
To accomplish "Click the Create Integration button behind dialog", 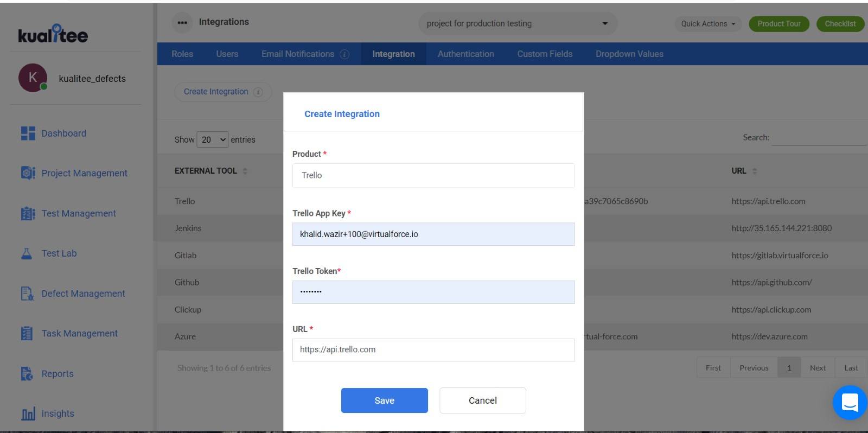I will (x=223, y=92).
